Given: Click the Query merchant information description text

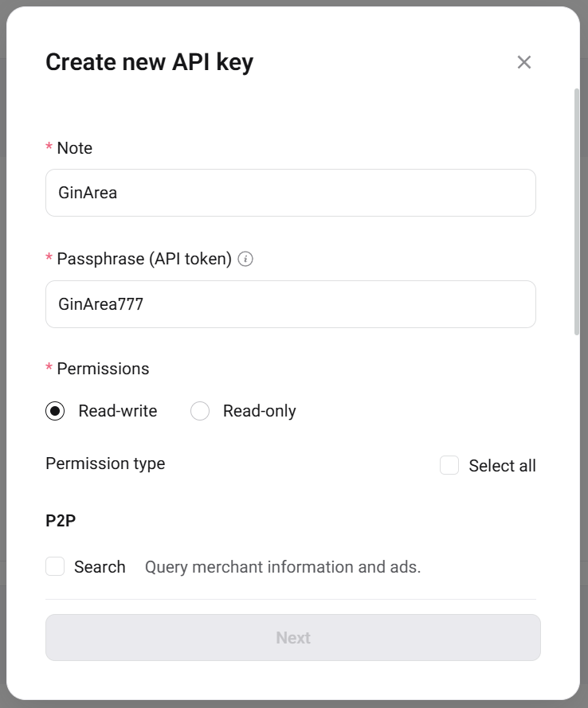Looking at the screenshot, I should [283, 567].
